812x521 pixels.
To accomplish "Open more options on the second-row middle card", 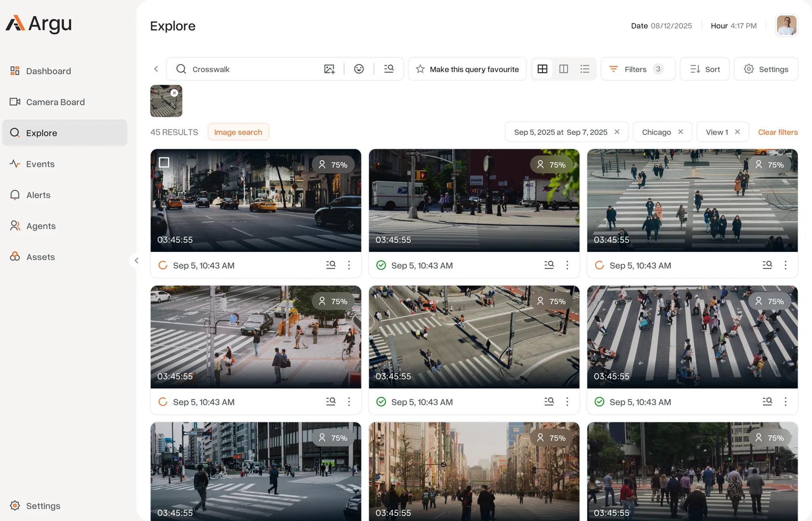I will [x=567, y=402].
